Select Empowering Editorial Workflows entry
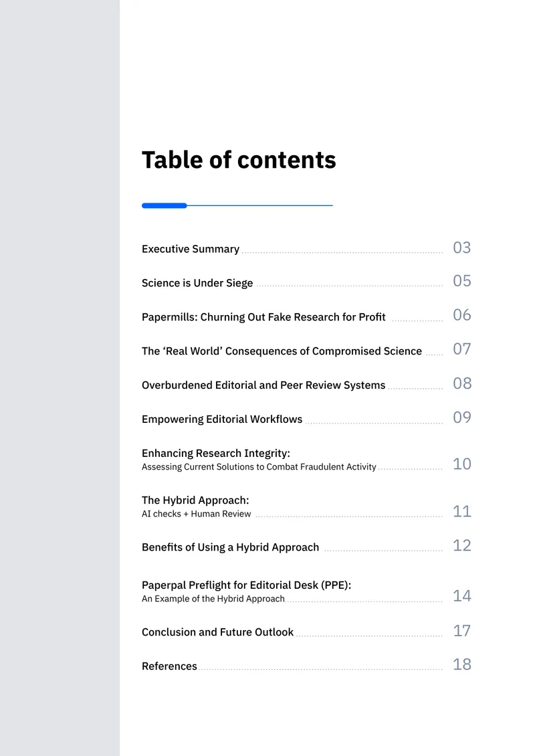 coord(222,419)
